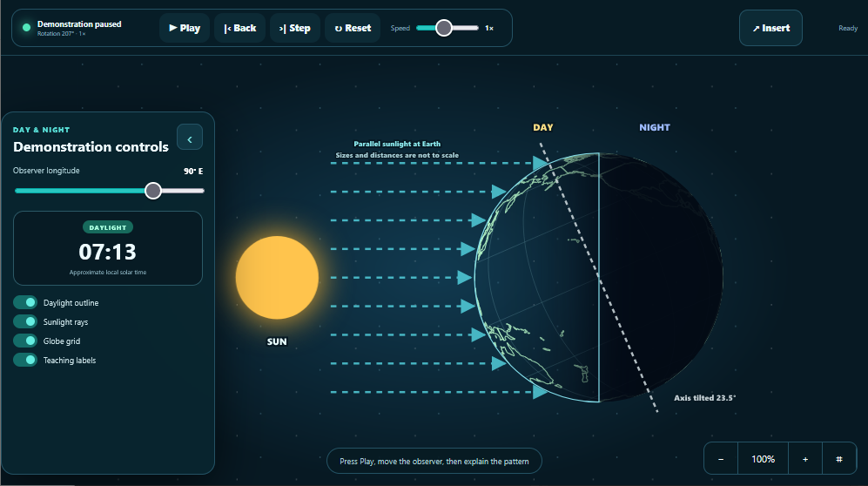
Task: Click the Earth's daylight hemisphere
Action: pos(537,277)
